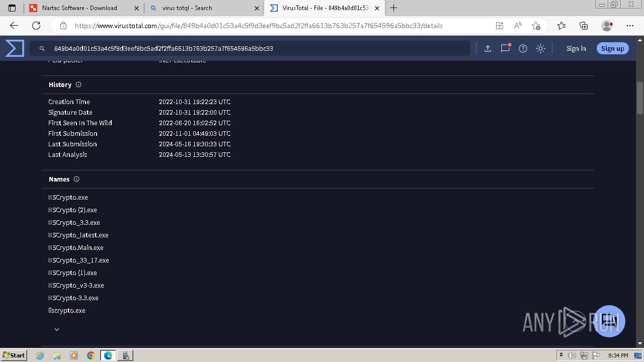Select the IISCrypto_v3-3.exe name
This screenshot has width=644, height=362.
76,285
